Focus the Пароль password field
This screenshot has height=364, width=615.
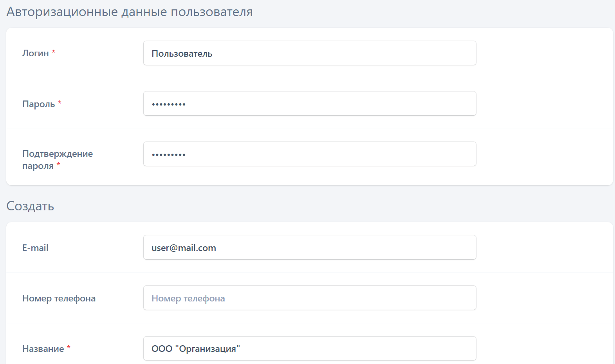[x=309, y=104]
